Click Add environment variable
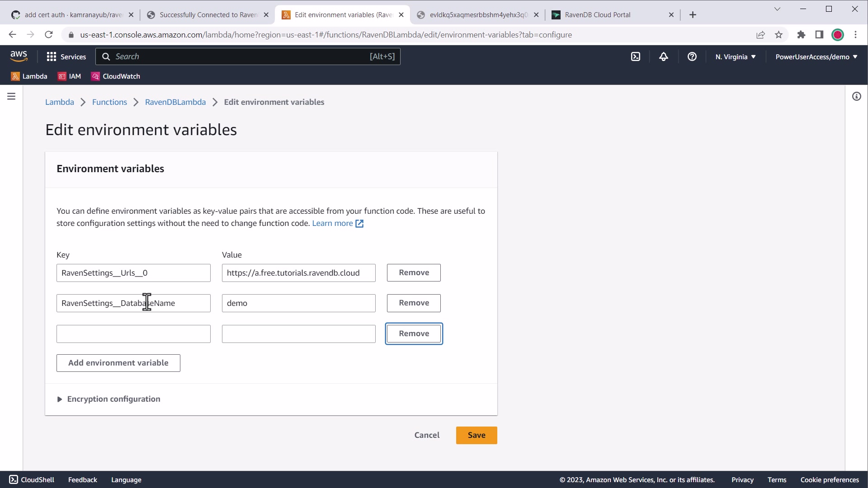This screenshot has height=488, width=868. click(x=118, y=363)
